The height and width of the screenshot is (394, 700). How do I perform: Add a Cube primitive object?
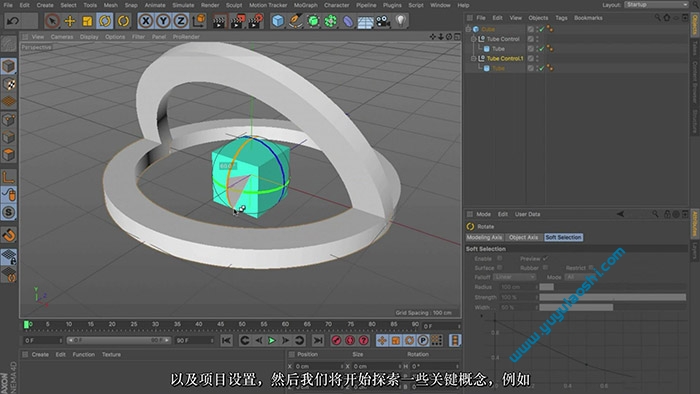tap(278, 21)
